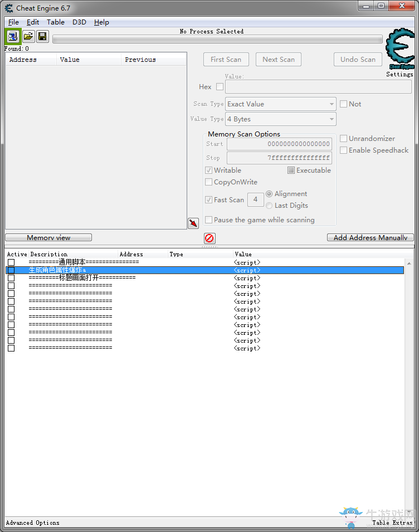Click the red clear address list icon
Screen dimensions: 419x532
[209, 238]
